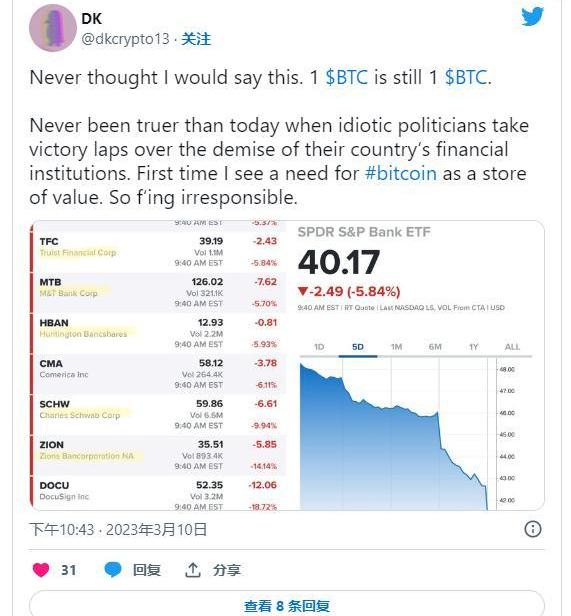Click the share upload arrow icon
The height and width of the screenshot is (616, 571).
[193, 570]
